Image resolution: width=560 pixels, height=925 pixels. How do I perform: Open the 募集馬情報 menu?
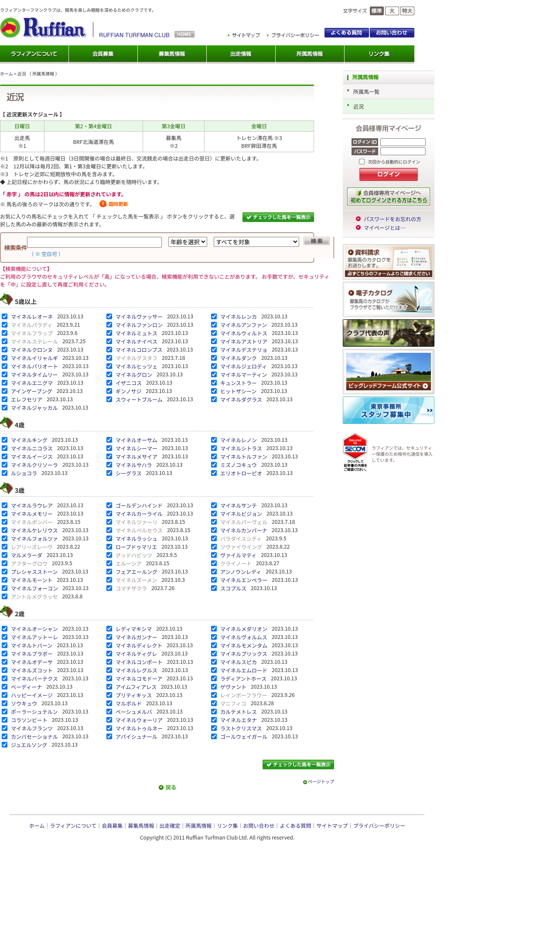(172, 54)
